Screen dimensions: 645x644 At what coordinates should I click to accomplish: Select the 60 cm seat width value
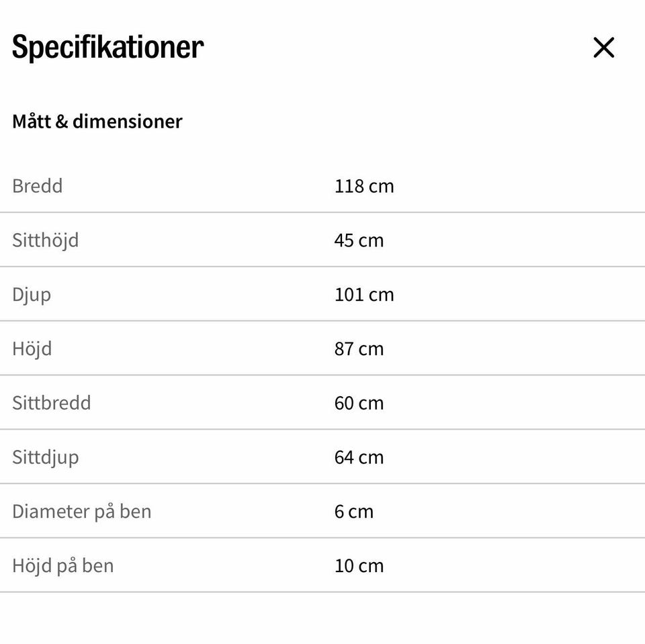click(x=359, y=403)
